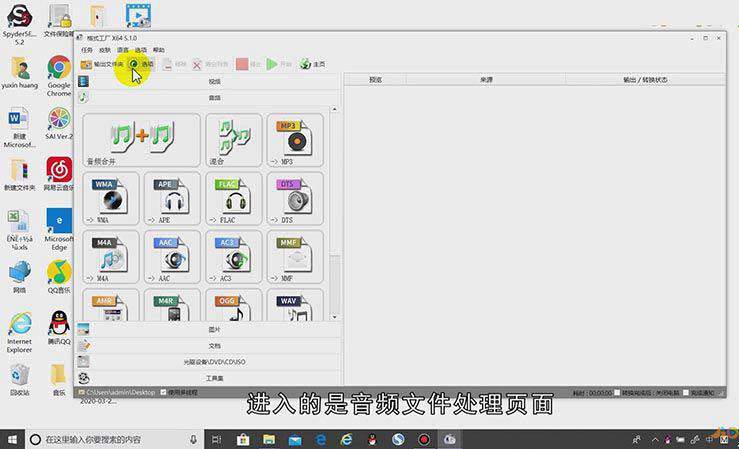739x449 pixels.
Task: Open the 腾讯QQ penguin desktop icon
Action: tap(59, 328)
